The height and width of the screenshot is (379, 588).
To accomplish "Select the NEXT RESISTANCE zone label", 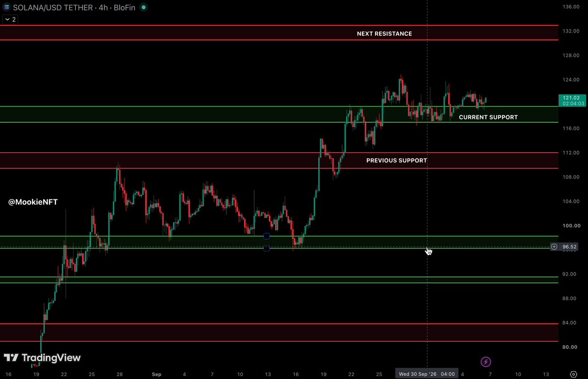I will [x=384, y=34].
